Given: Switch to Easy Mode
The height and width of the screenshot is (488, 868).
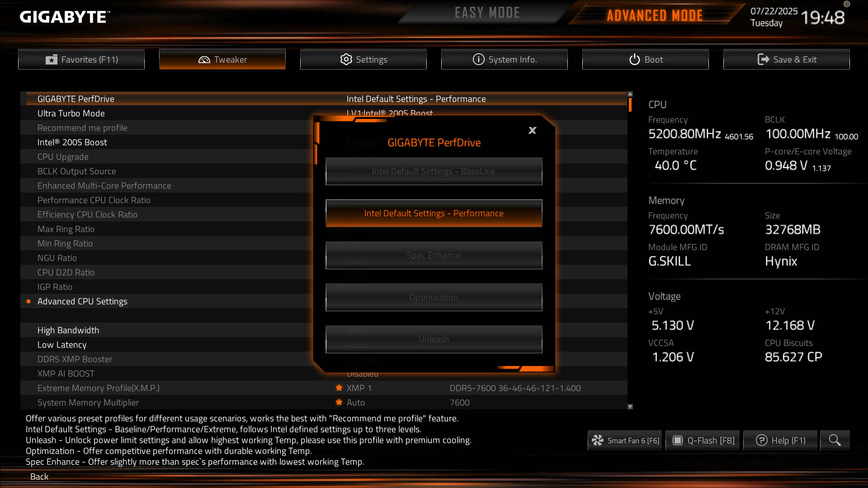Looking at the screenshot, I should tap(487, 13).
